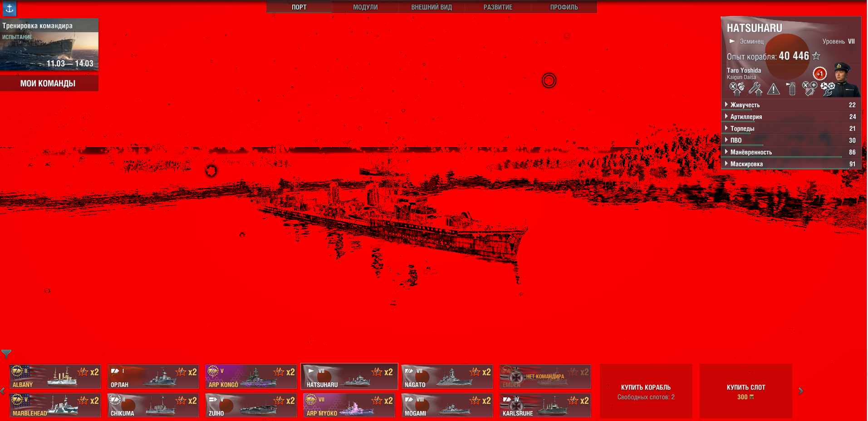Select the KARLSRUHE ship
This screenshot has height=421, width=868.
click(545, 405)
